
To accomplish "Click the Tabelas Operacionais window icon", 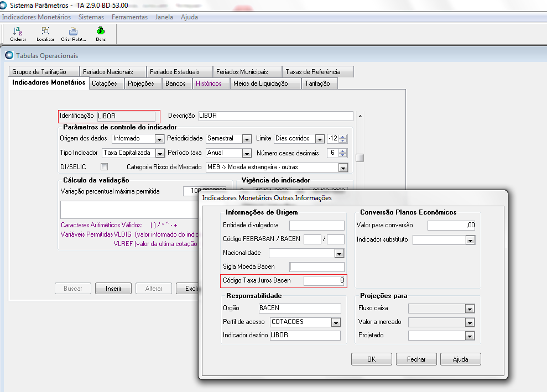I will pyautogui.click(x=9, y=55).
